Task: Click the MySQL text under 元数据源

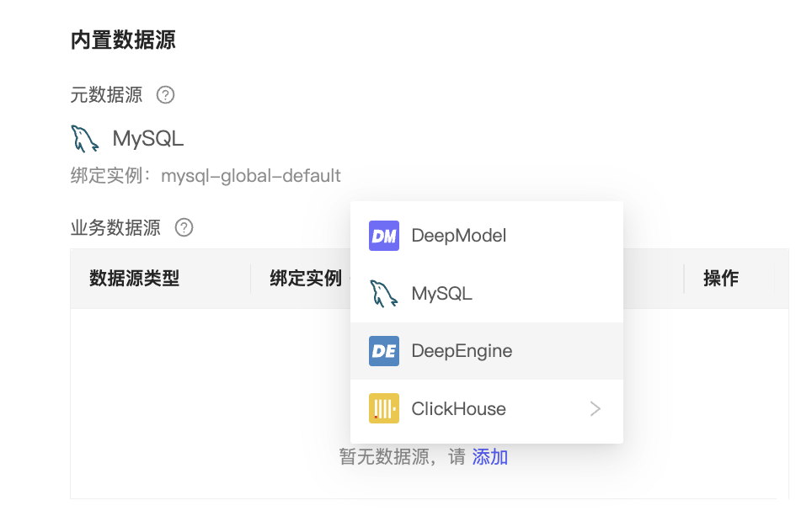Action: (148, 139)
